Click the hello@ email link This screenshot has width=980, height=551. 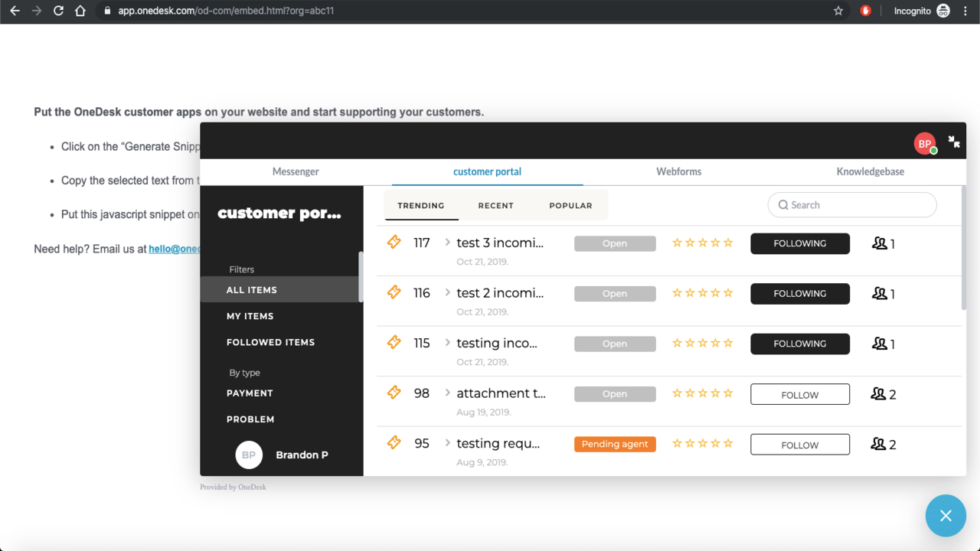175,249
